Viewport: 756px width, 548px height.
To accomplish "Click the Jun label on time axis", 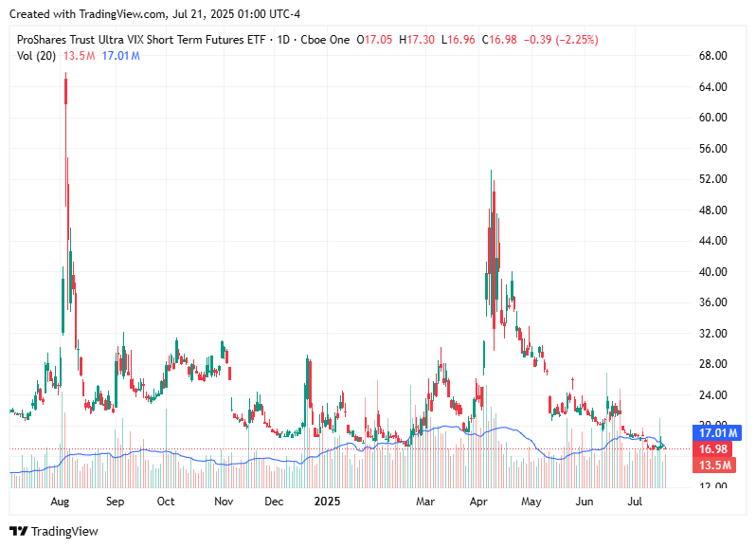I will pyautogui.click(x=585, y=502).
